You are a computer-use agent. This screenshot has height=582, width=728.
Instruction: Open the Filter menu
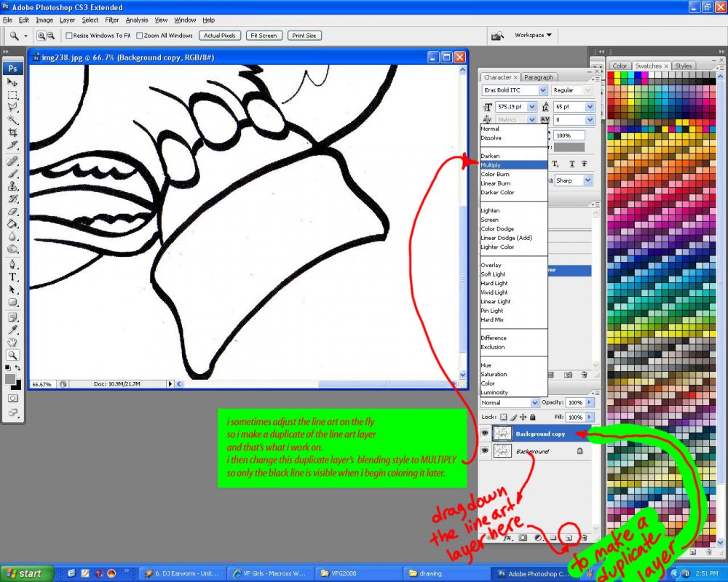click(x=112, y=20)
